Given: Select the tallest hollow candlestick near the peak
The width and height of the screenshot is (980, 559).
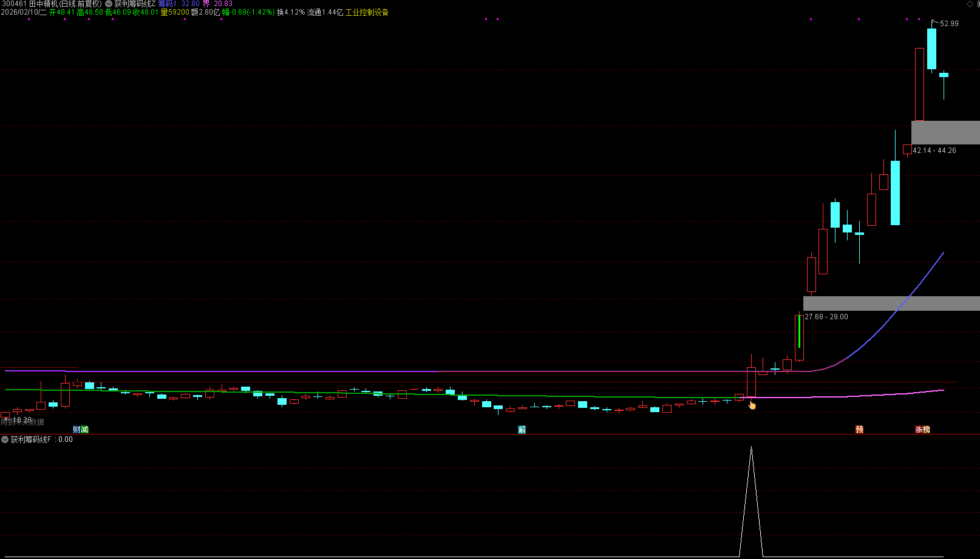Looking at the screenshot, I should 919,84.
